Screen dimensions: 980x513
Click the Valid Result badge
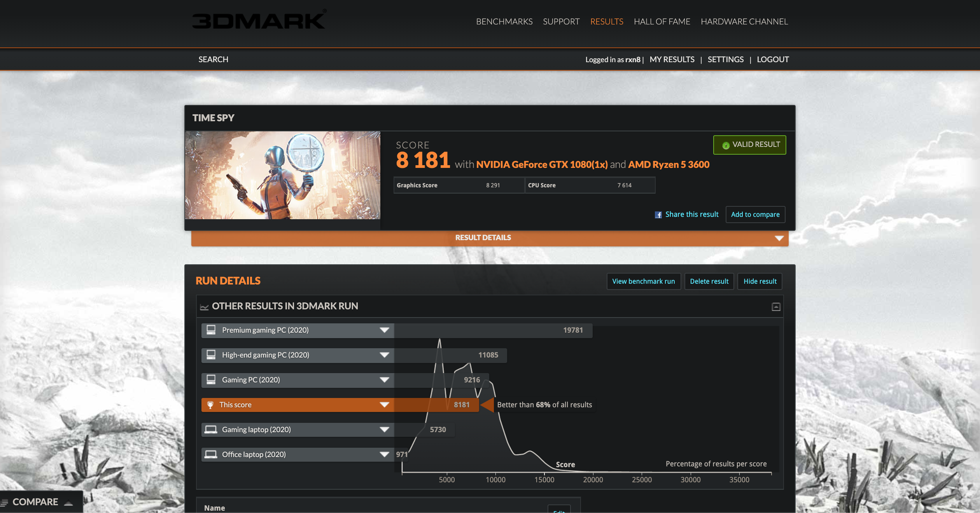[749, 145]
